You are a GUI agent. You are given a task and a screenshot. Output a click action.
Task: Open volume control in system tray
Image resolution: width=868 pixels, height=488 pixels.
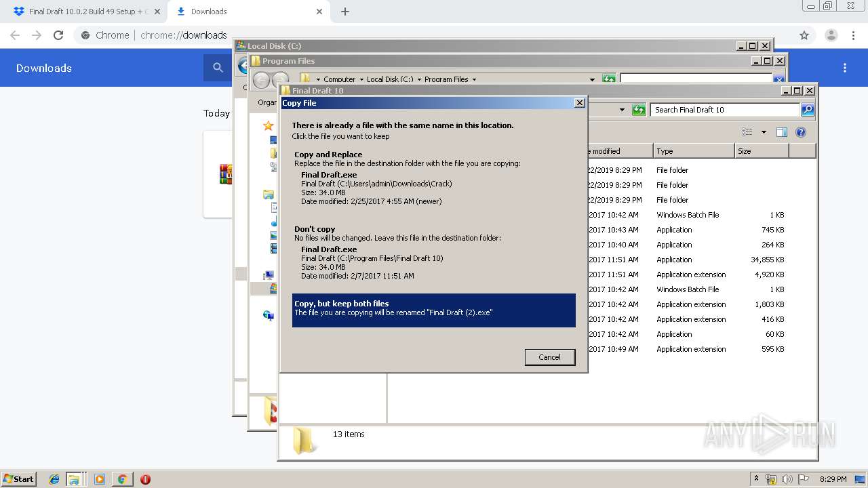pyautogui.click(x=787, y=479)
